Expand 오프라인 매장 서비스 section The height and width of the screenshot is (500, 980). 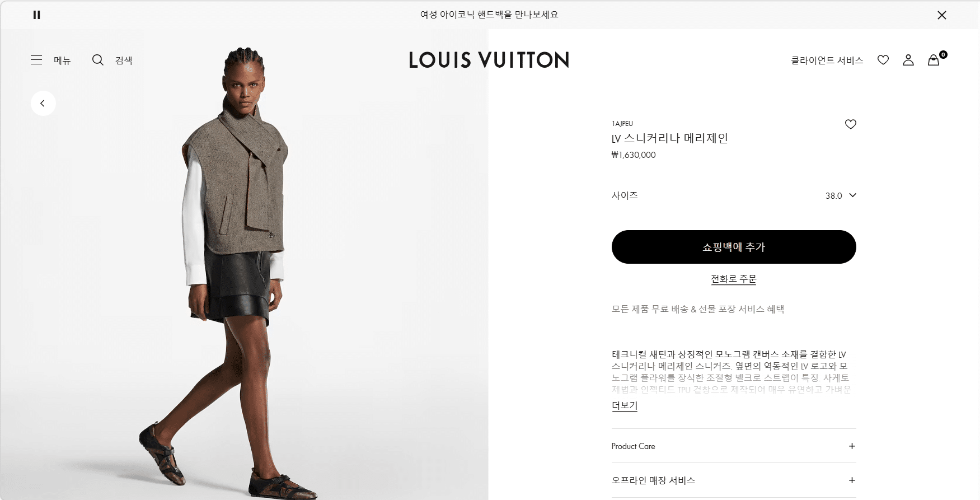734,480
